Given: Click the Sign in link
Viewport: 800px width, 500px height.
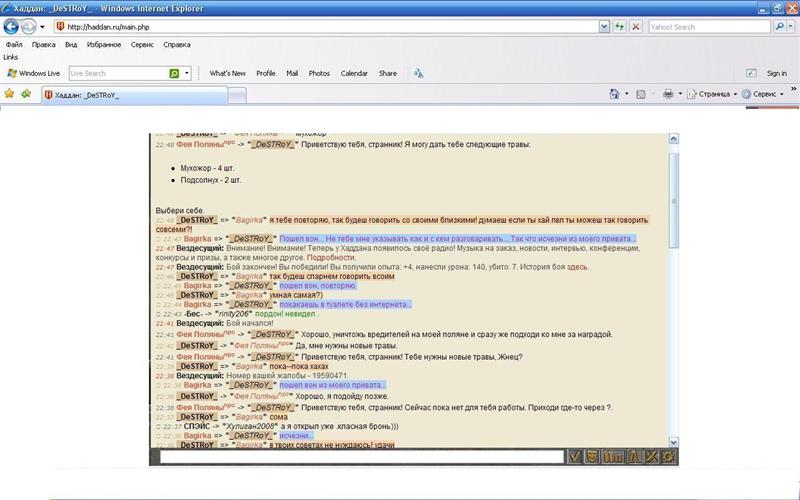Looking at the screenshot, I should [776, 73].
